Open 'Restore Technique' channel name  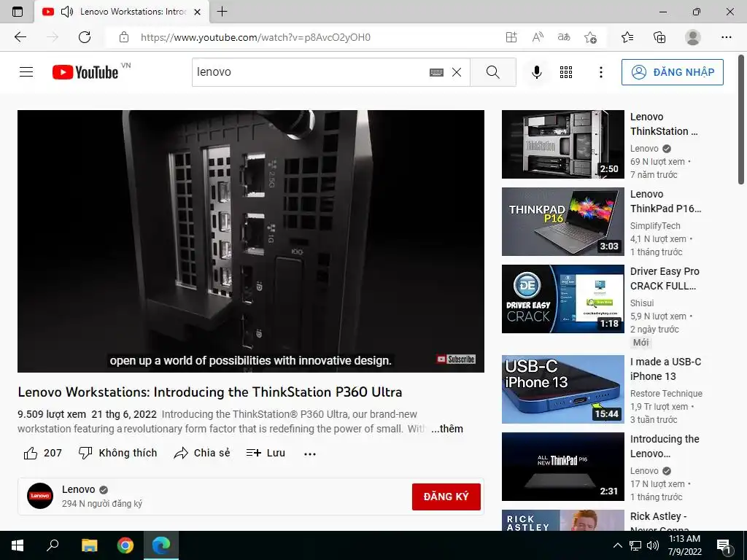(666, 393)
